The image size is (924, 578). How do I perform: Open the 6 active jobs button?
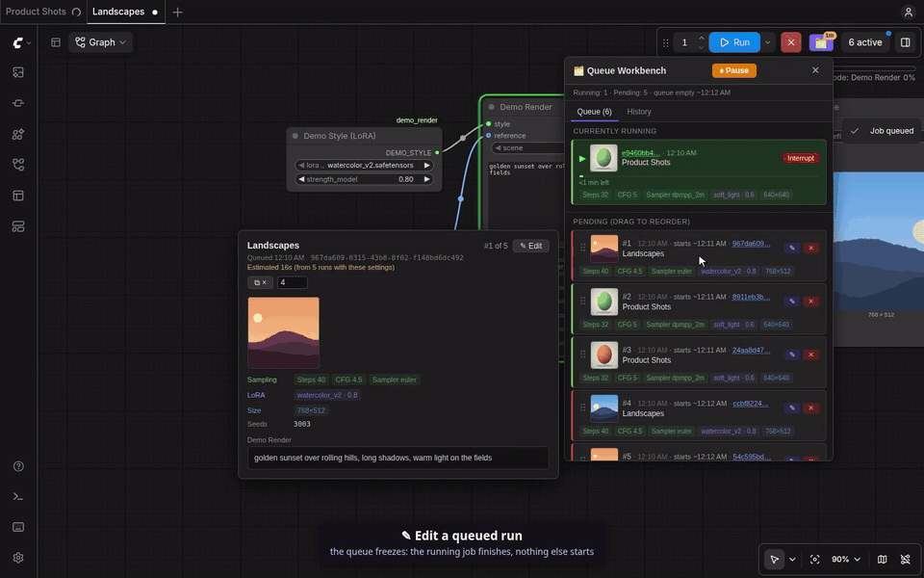click(865, 42)
